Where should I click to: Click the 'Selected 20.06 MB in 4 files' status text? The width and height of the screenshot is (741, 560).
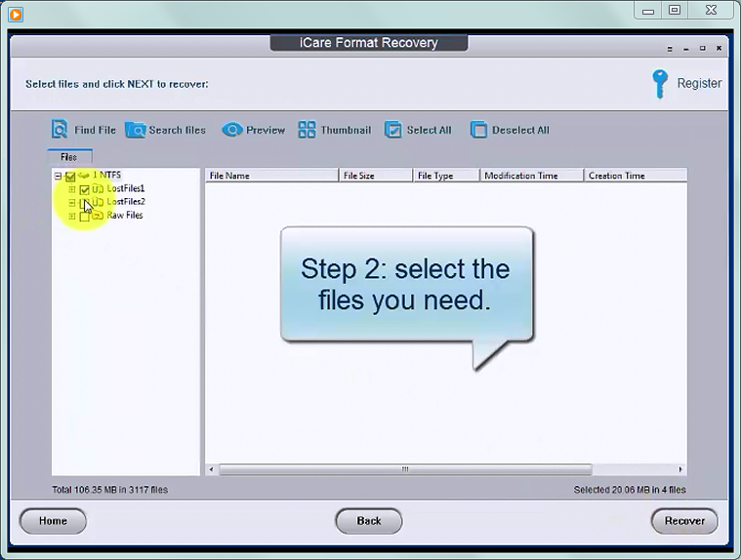(x=630, y=490)
